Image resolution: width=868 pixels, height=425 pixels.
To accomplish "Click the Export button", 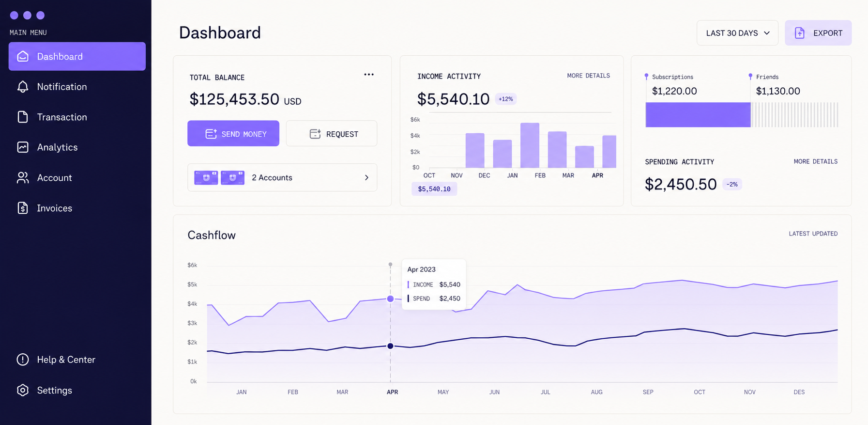I will tap(818, 33).
